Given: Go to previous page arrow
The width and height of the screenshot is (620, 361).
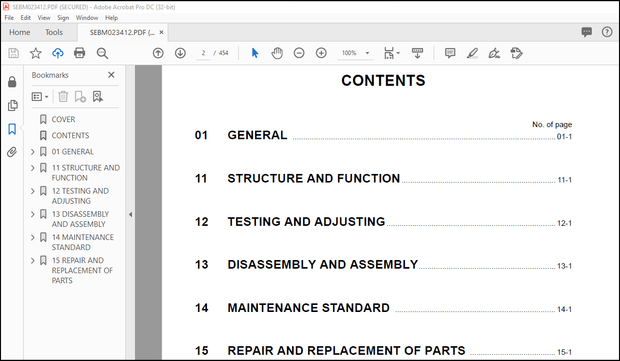Looking at the screenshot, I should click(158, 53).
